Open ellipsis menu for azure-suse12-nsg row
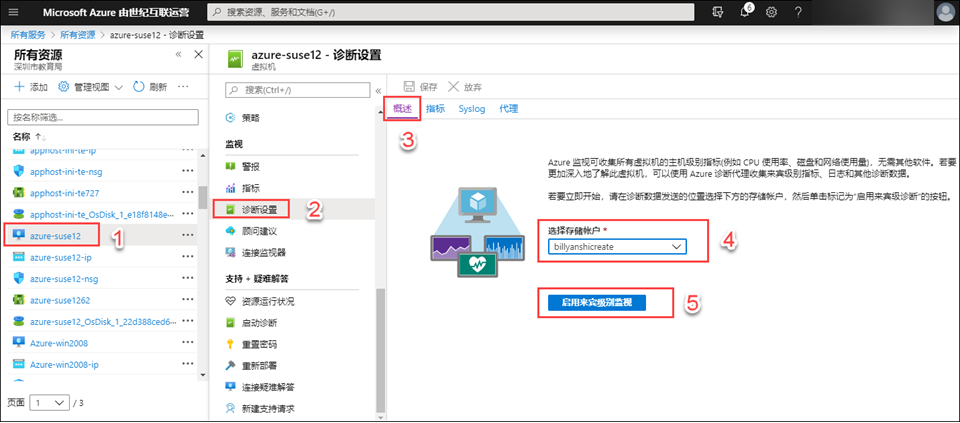The image size is (960, 423). [x=187, y=279]
